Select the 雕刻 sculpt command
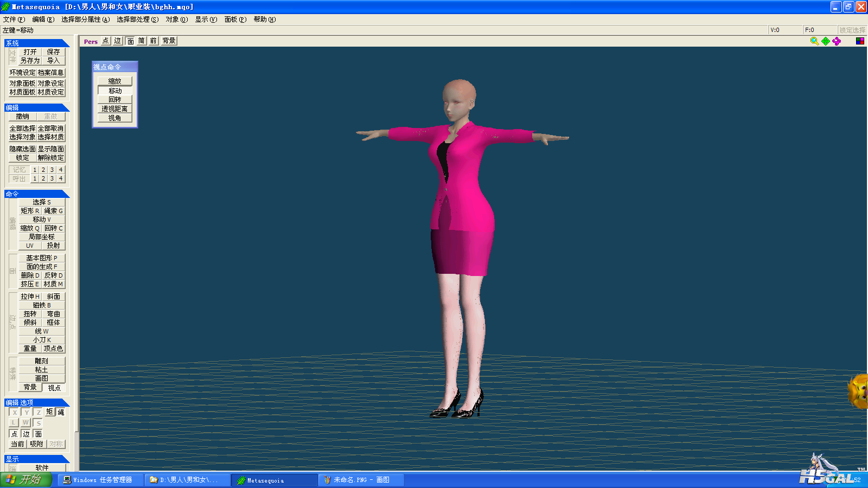The width and height of the screenshot is (868, 488). [x=42, y=361]
